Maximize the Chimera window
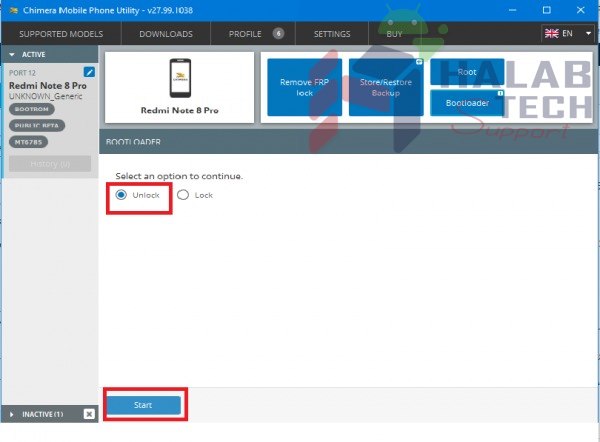 [x=547, y=10]
